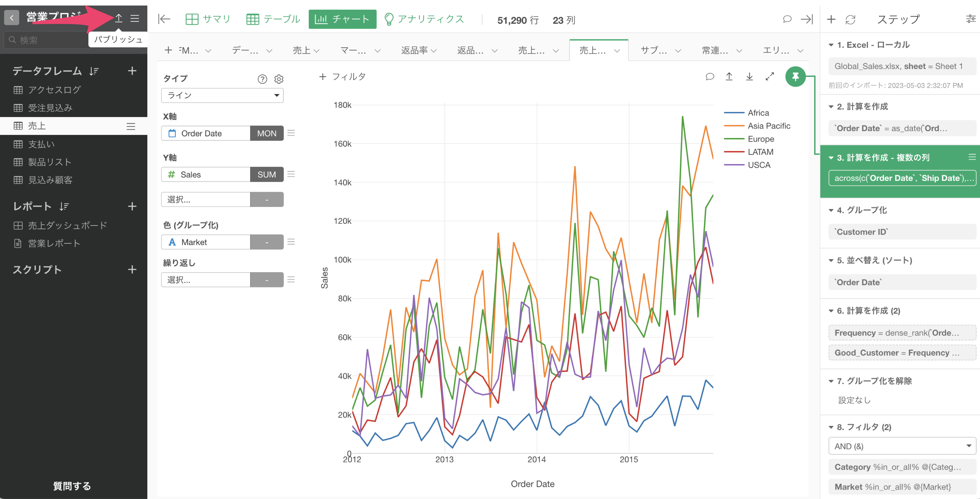Image resolution: width=980 pixels, height=499 pixels.
Task: Click the green pin icon beside the chart
Action: click(795, 77)
